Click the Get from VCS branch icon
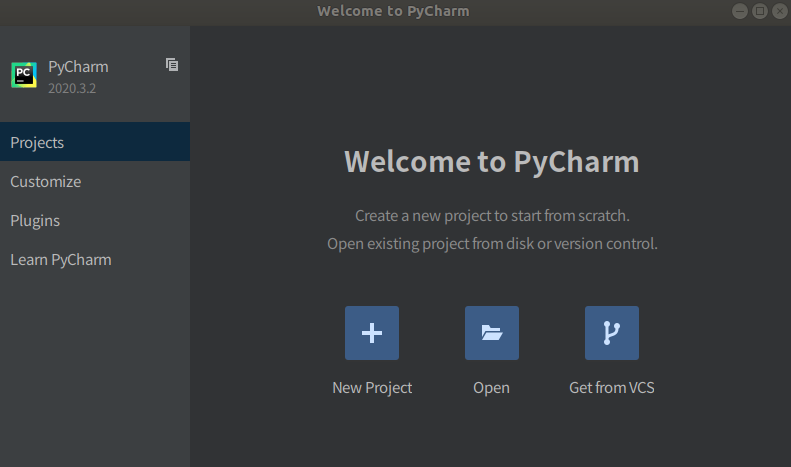The width and height of the screenshot is (791, 467). click(612, 333)
